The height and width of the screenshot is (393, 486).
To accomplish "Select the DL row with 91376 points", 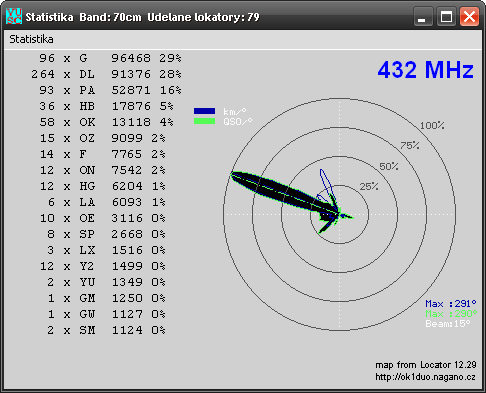I will coord(106,74).
